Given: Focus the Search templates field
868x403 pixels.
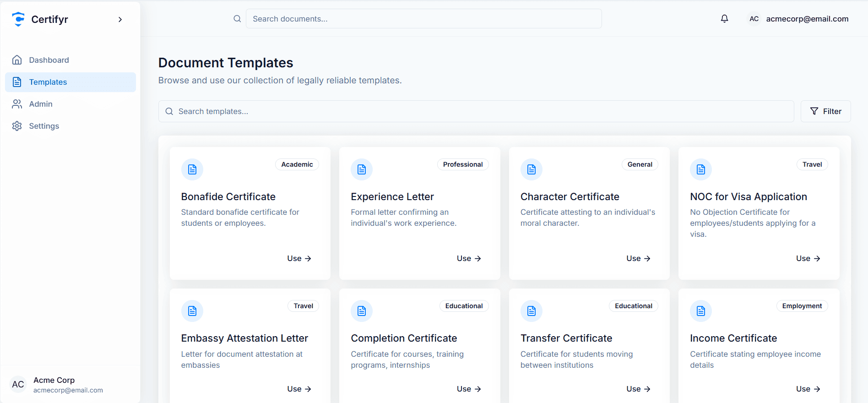Looking at the screenshot, I should (x=476, y=111).
